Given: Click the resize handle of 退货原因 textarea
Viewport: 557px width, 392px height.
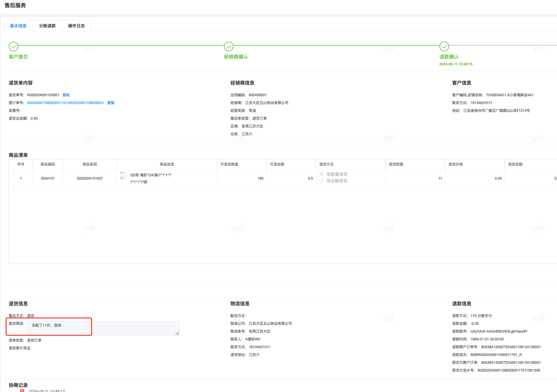Looking at the screenshot, I should pyautogui.click(x=177, y=333).
